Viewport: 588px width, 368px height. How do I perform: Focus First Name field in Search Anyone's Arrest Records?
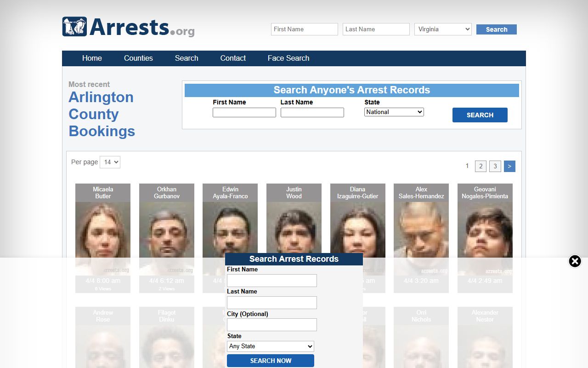(244, 112)
